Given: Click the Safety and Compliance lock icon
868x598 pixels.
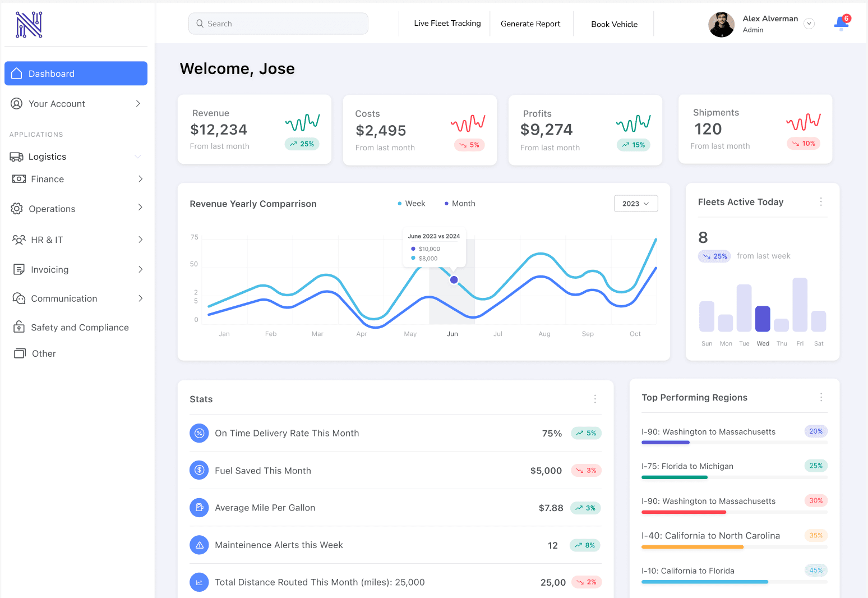Looking at the screenshot, I should coord(20,327).
